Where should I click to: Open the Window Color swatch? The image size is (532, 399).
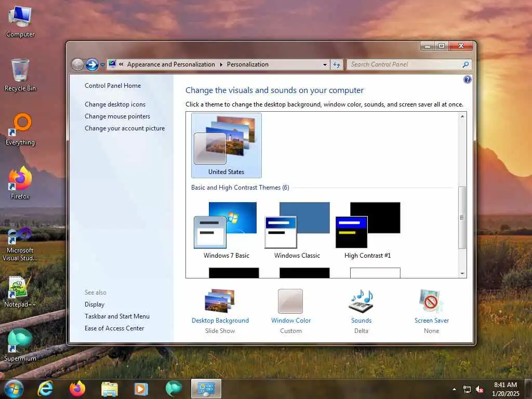[x=290, y=301]
